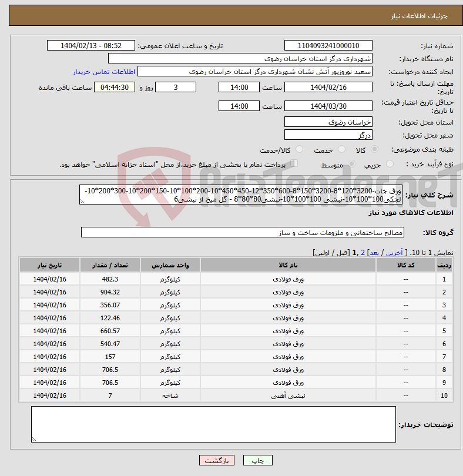The width and height of the screenshot is (463, 476).
Task: Click the remaining time 04:44:30 field
Action: (x=115, y=88)
